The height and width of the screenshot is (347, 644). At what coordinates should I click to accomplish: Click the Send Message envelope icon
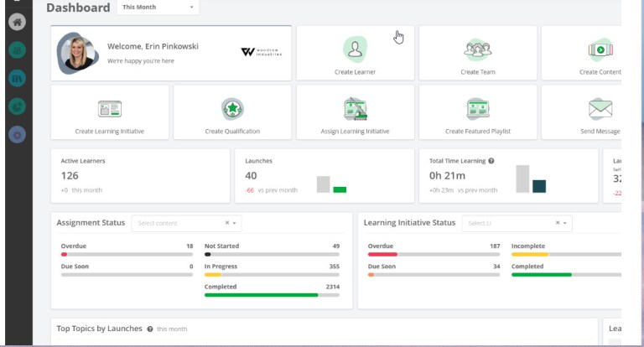(x=600, y=109)
